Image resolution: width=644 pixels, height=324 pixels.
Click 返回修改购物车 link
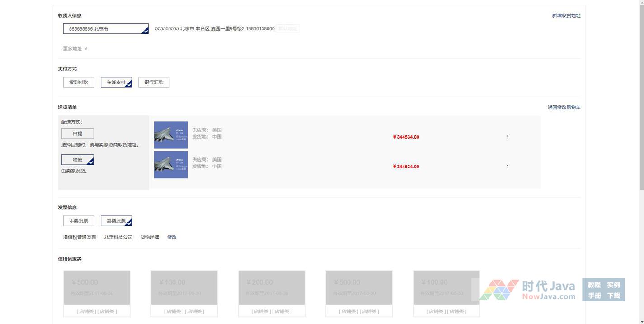(564, 107)
